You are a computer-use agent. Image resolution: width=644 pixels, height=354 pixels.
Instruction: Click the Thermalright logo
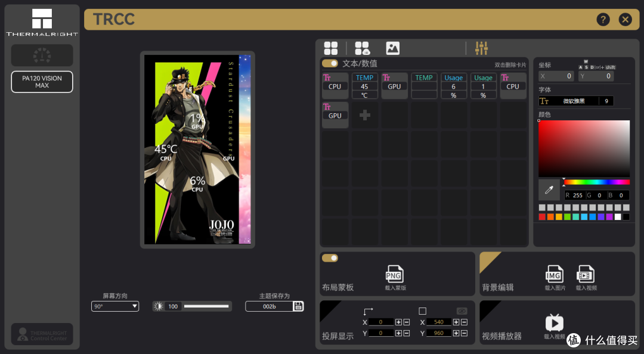point(42,22)
